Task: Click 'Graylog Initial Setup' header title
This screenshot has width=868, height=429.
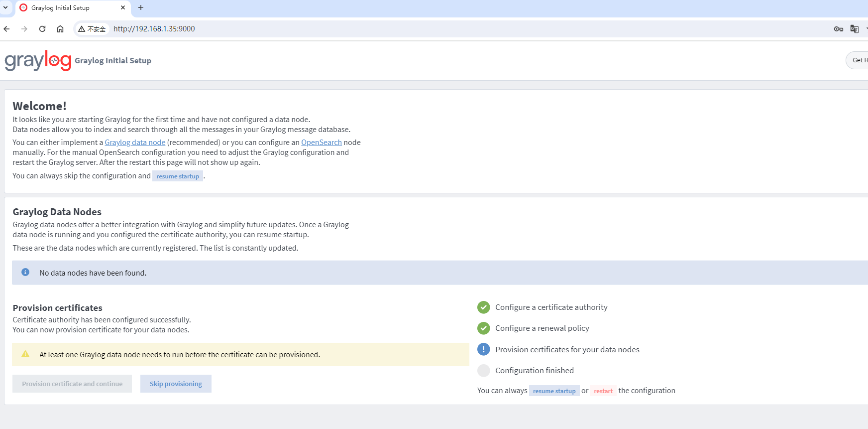Action: point(113,61)
